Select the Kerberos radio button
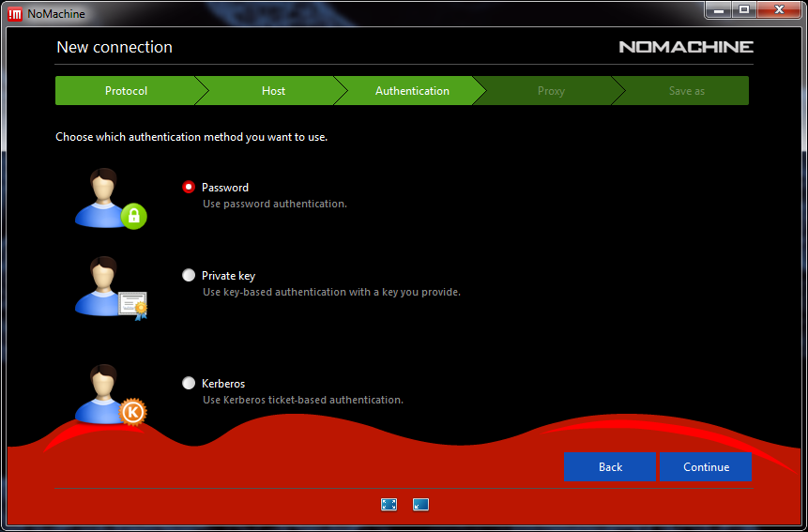 point(189,383)
